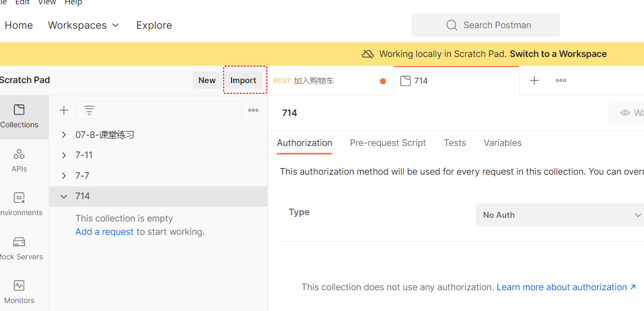
Task: Open collections panel more options menu
Action: [253, 110]
